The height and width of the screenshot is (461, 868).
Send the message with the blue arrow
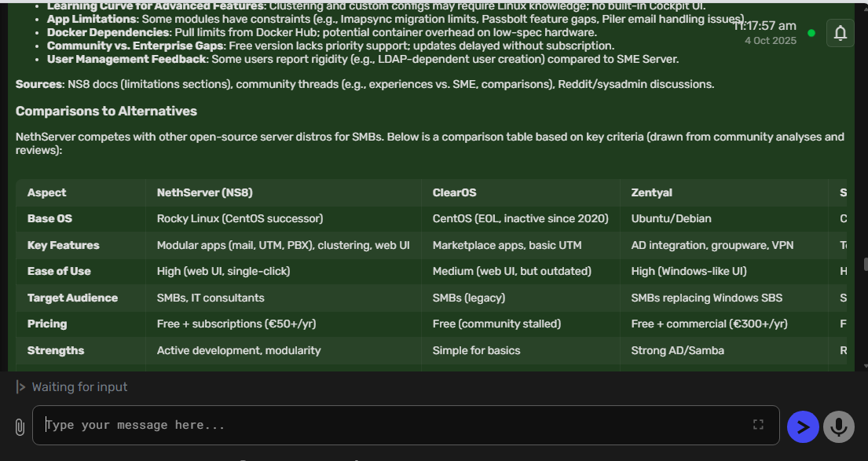[x=803, y=426]
